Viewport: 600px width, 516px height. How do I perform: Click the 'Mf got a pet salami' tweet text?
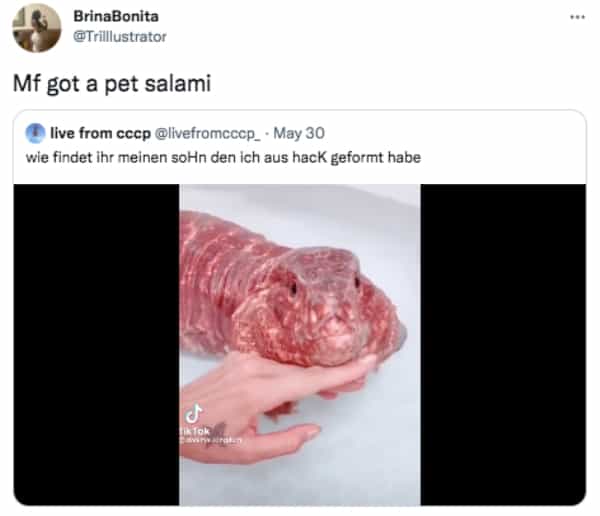(112, 83)
